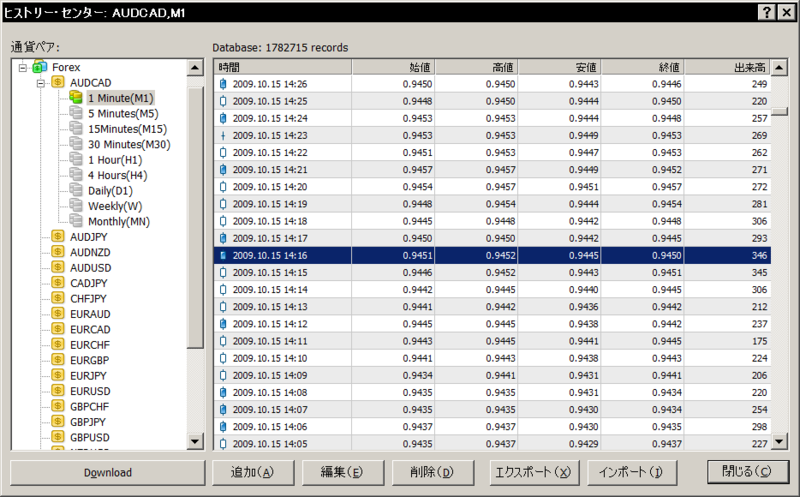Click the Daily(D1) database icon
This screenshot has width=800, height=497.
pos(76,190)
